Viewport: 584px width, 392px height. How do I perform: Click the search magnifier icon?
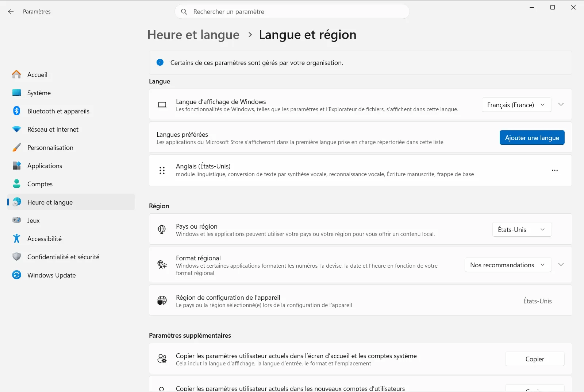(184, 12)
